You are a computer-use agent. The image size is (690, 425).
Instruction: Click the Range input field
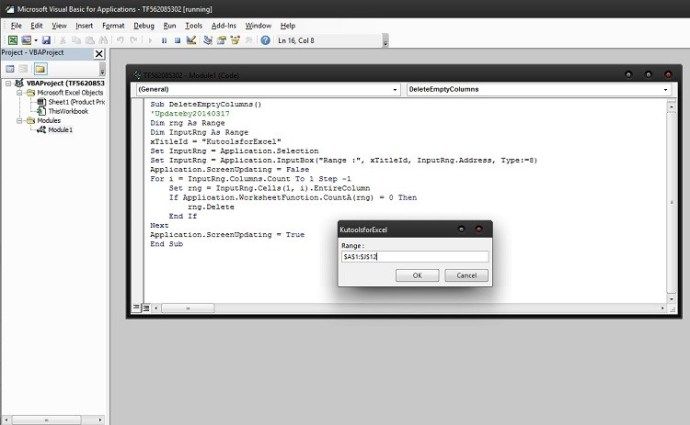click(413, 257)
